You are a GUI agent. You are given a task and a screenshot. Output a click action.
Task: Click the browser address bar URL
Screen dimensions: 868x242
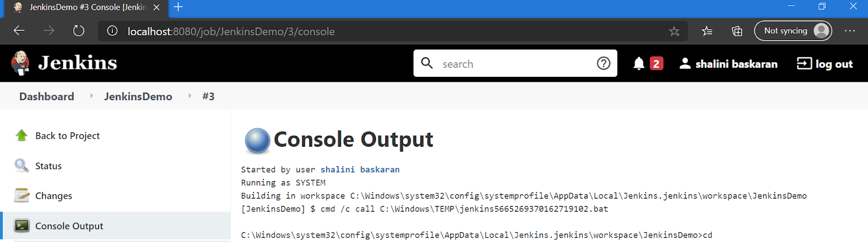click(231, 31)
